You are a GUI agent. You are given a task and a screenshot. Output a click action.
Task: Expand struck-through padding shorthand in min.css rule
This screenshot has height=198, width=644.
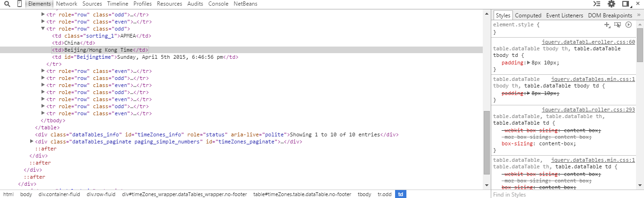click(x=528, y=93)
